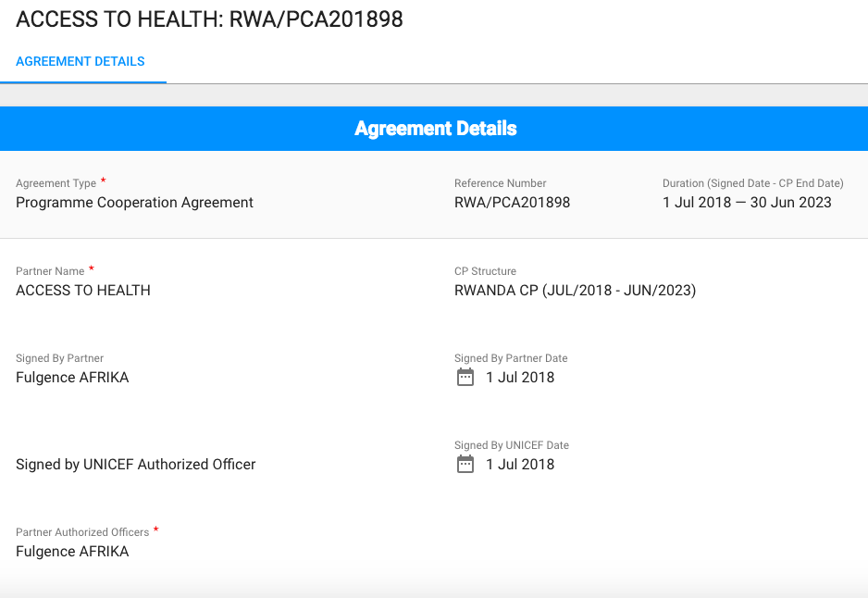The width and height of the screenshot is (868, 598).
Task: Click the Partner Authorized Officers label
Action: tap(82, 532)
